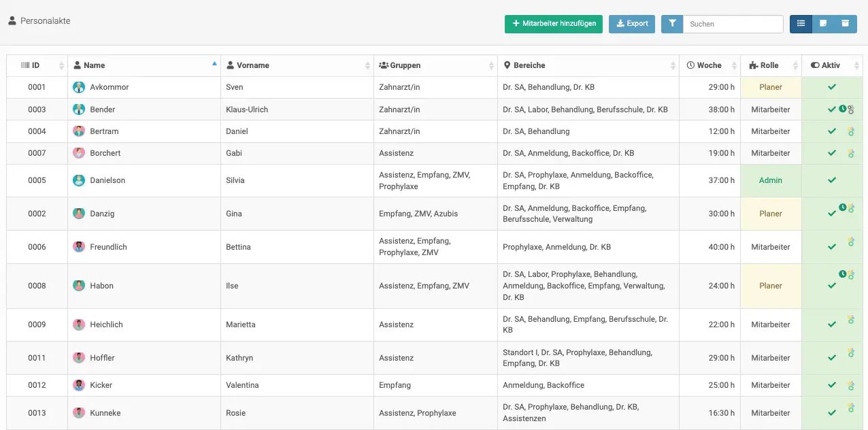Toggle active checkmark for Kicker
Image resolution: width=868 pixels, height=430 pixels.
pos(831,386)
